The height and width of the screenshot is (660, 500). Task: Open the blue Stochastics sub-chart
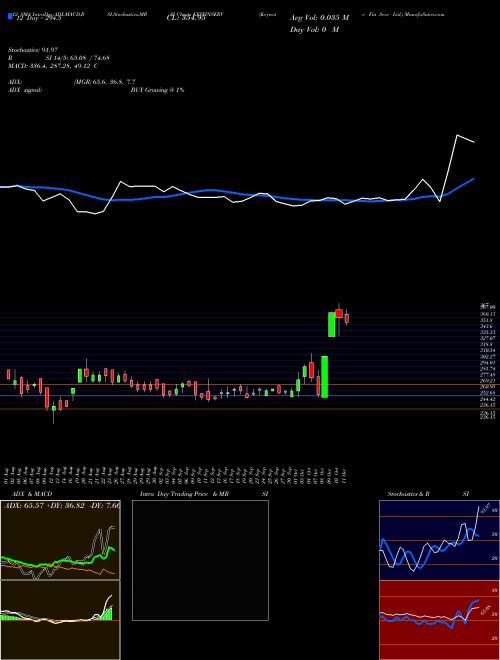point(439,540)
